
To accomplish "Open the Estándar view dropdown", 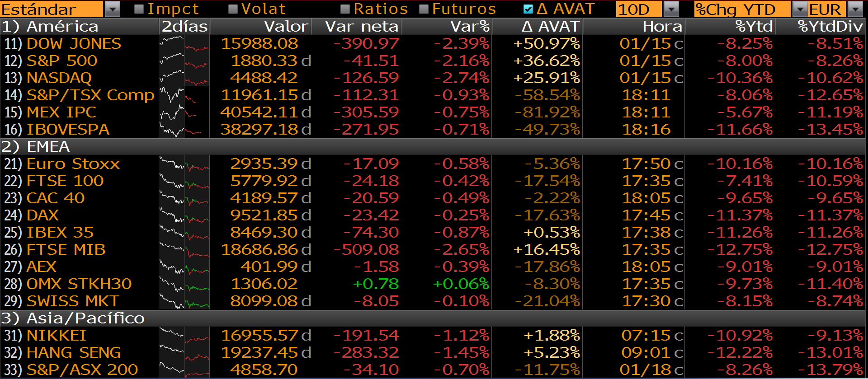I will coord(113,9).
